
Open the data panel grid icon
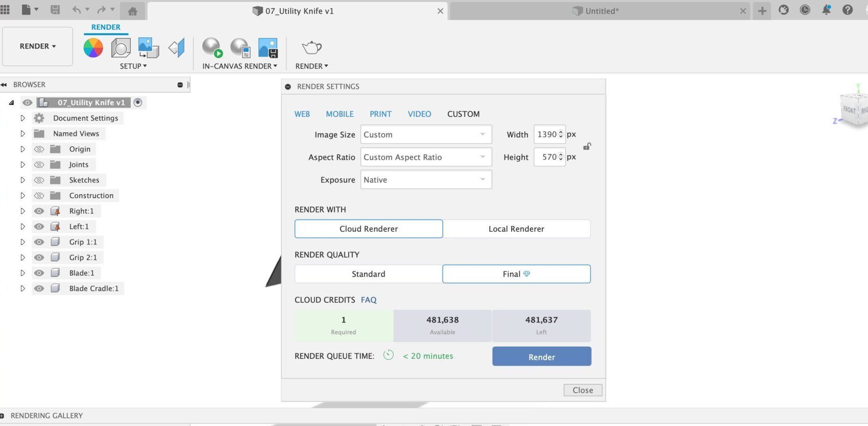click(x=5, y=10)
